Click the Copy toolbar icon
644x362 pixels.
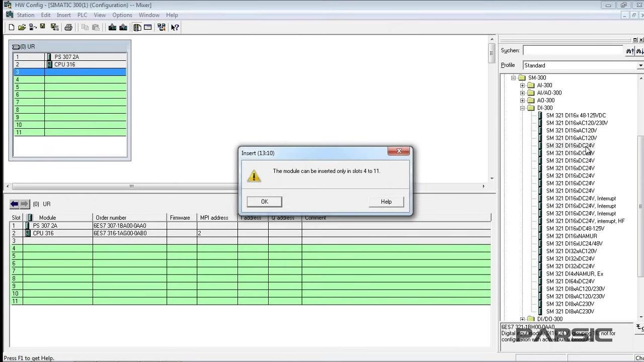pyautogui.click(x=85, y=27)
